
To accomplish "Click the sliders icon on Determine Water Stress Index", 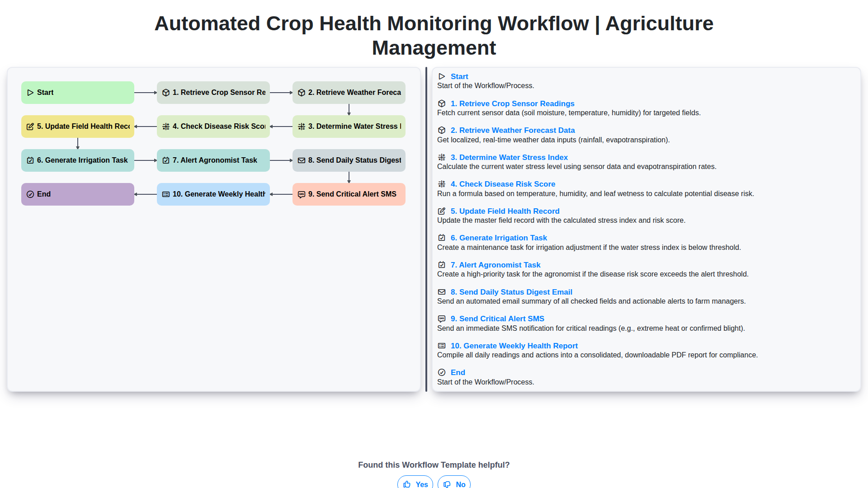I will tap(302, 127).
